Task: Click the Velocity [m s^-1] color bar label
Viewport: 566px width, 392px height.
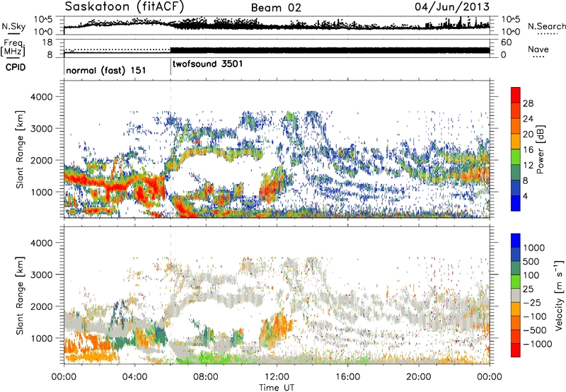Action: pyautogui.click(x=559, y=295)
